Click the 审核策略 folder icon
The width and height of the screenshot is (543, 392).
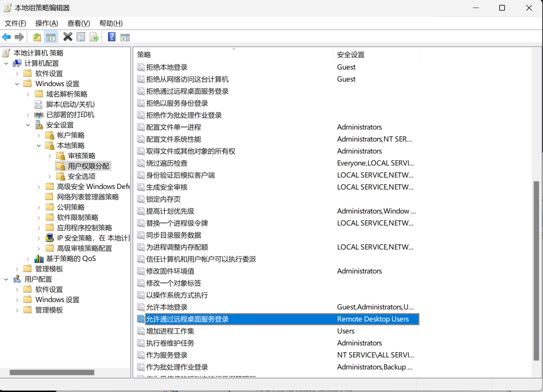[x=61, y=156]
